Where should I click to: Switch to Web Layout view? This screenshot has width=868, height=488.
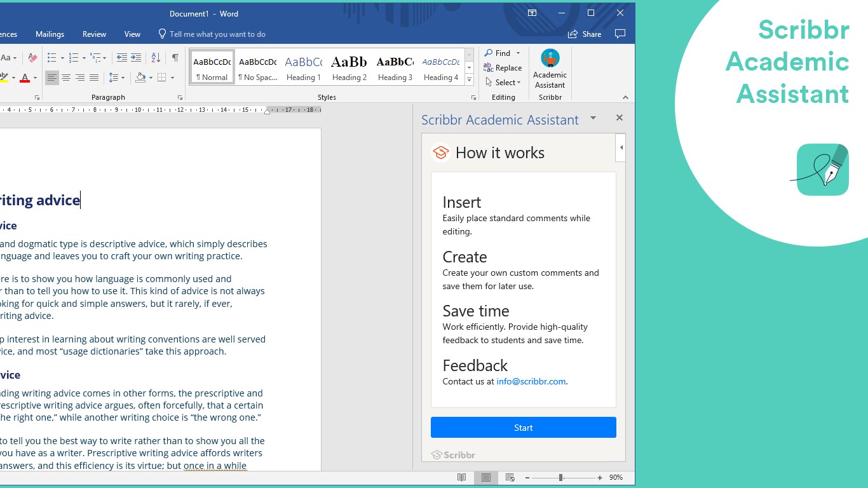[x=510, y=477]
